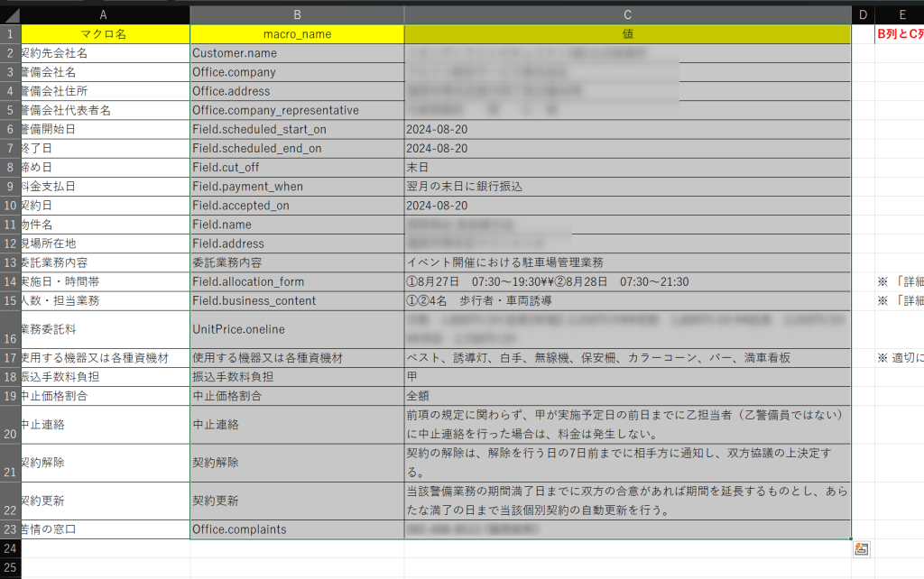Select the column A header

coord(104,15)
